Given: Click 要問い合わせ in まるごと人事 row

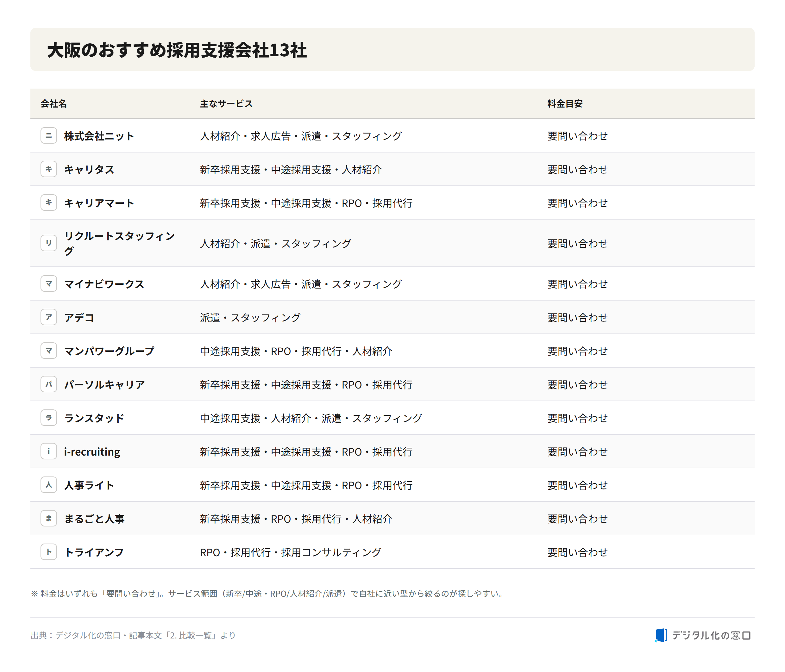Looking at the screenshot, I should [577, 519].
